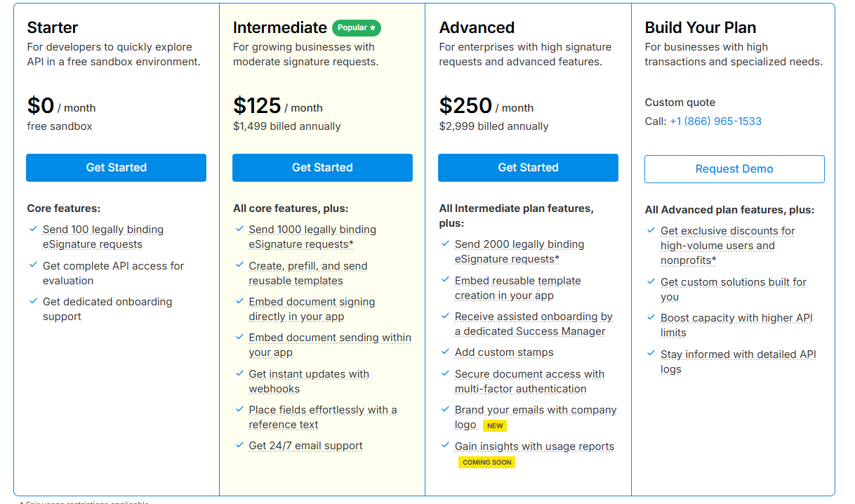Click the NEW badge beside company logo

point(495,426)
